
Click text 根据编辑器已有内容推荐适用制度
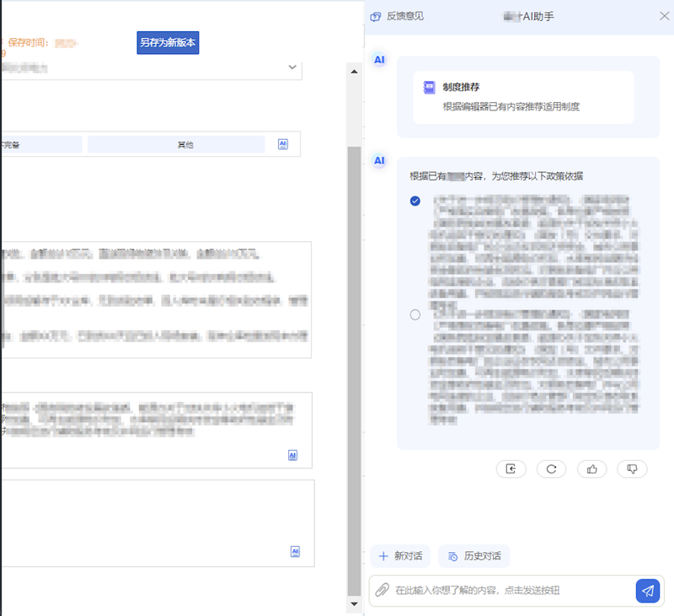point(511,107)
